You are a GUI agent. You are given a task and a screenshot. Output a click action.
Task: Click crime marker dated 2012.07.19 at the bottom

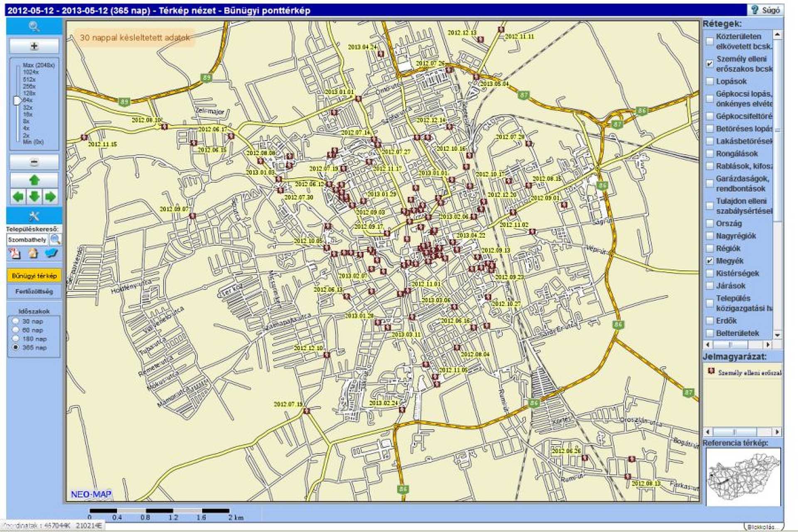click(x=307, y=411)
